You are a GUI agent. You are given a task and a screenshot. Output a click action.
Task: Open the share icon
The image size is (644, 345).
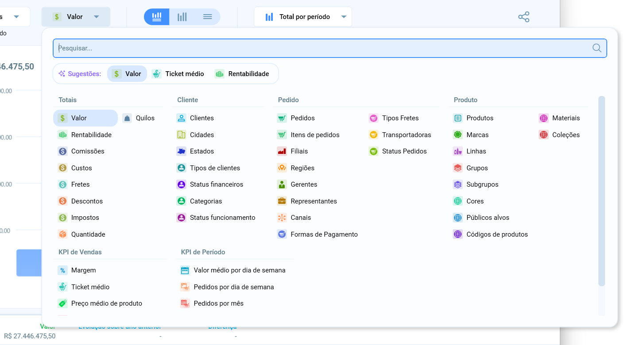(524, 17)
